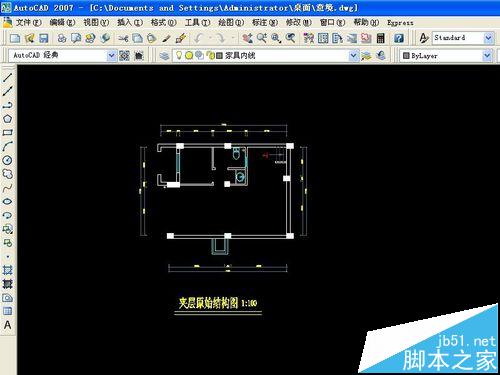500x375 pixels.
Task: Select the Hatch tool
Action: coord(7,270)
